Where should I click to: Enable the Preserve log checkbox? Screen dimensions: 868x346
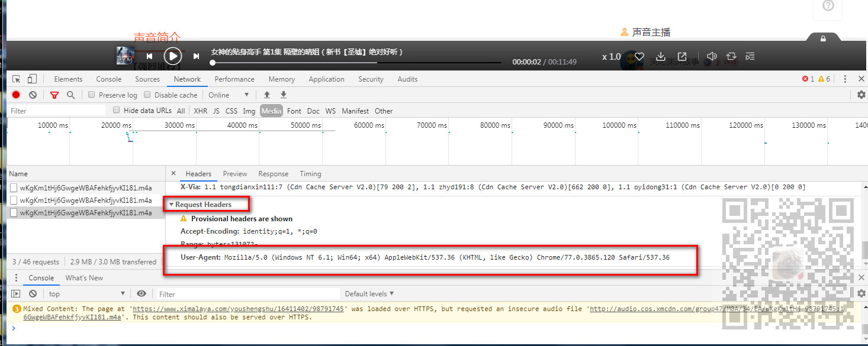tap(92, 95)
